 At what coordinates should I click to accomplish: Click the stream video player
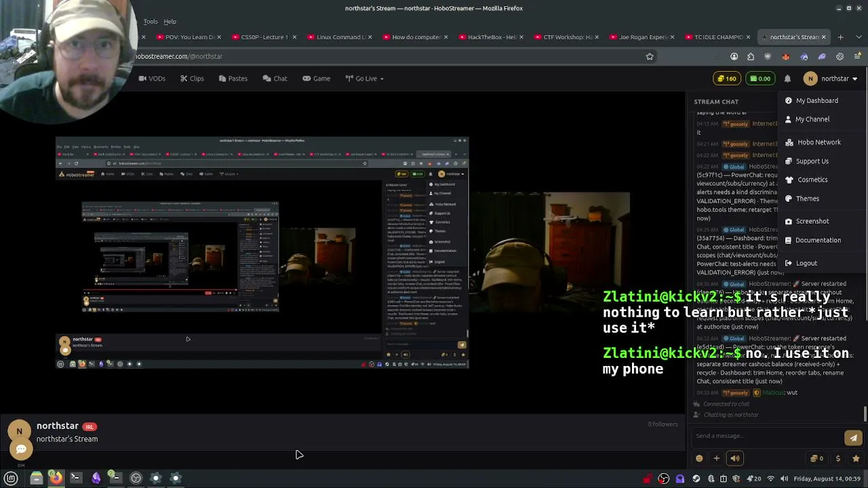click(342, 253)
